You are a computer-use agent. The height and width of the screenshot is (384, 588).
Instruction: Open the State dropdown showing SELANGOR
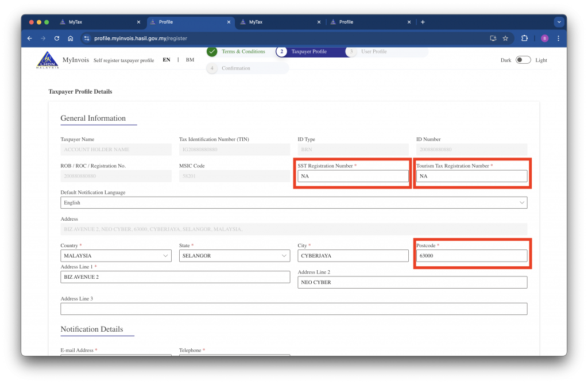pos(234,256)
